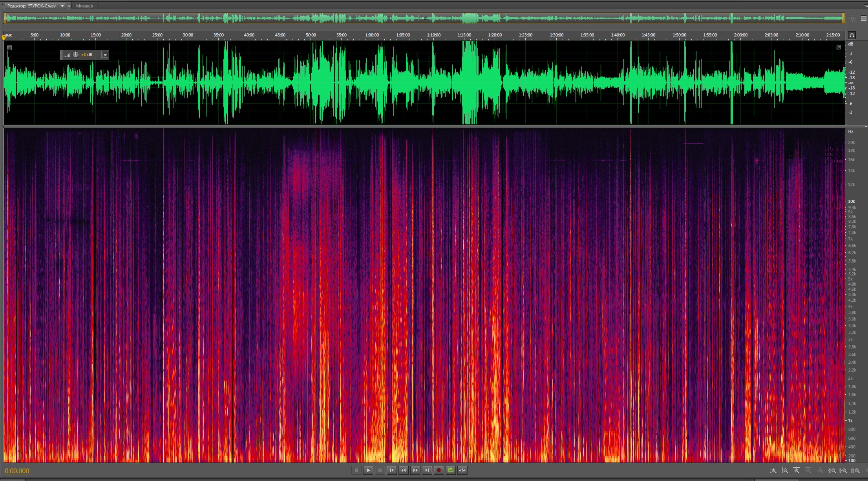This screenshot has width=868, height=481.
Task: Click 1:00:00 on the time ruler
Action: click(x=372, y=35)
